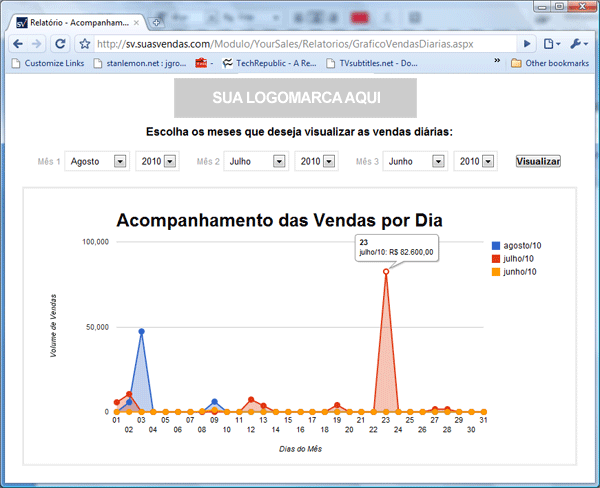
Task: Click the day 31 x-axis label
Action: pyautogui.click(x=484, y=420)
